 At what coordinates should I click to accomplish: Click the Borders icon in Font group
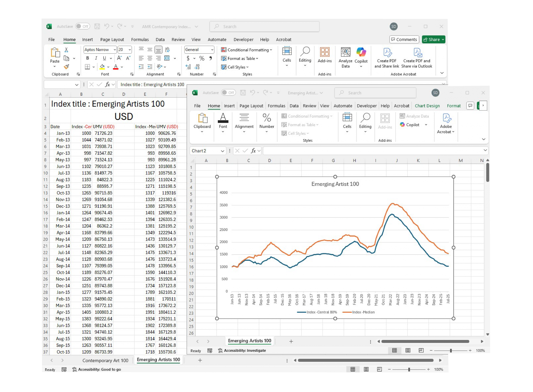87,67
